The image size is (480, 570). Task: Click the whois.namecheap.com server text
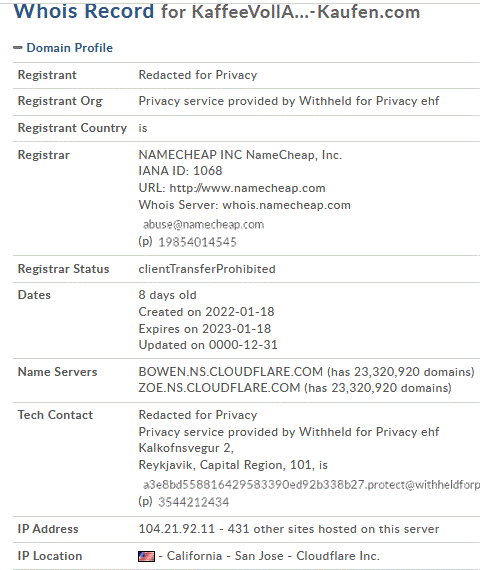[287, 205]
